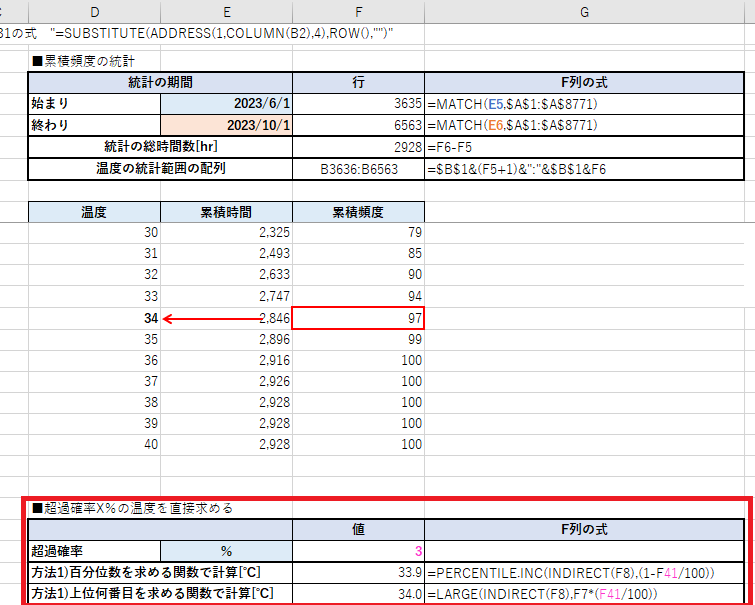
Task: Click the range cell B3636:B6563
Action: [x=358, y=169]
